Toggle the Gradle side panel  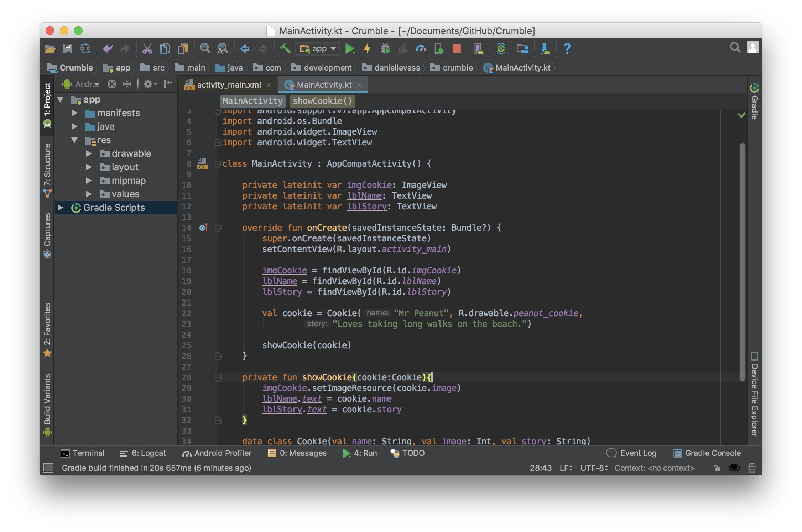point(755,102)
